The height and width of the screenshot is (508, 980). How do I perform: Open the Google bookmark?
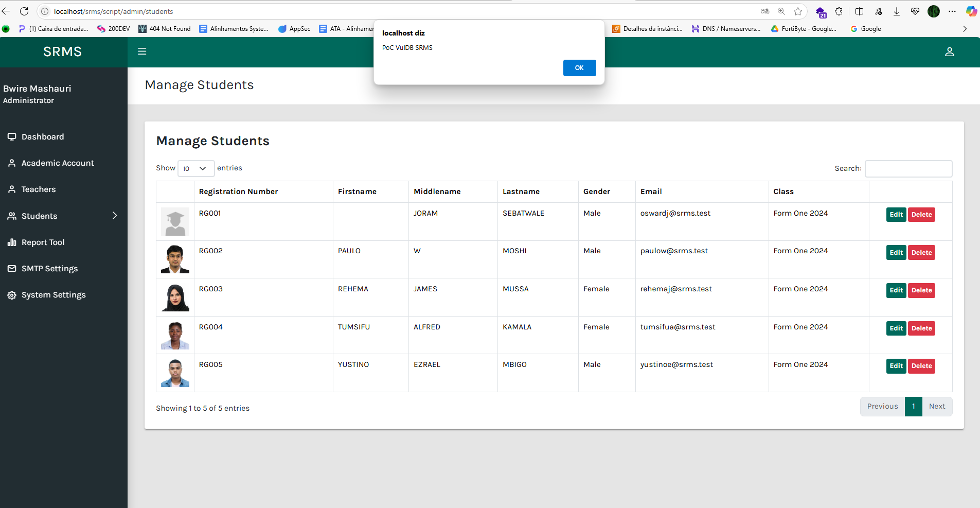[x=866, y=29]
